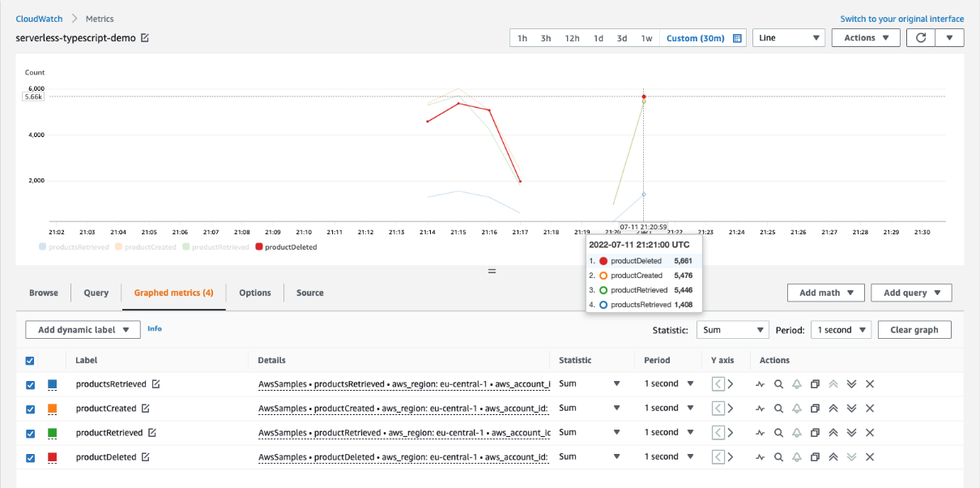
Task: Show productCreated series via graph legend
Action: pyautogui.click(x=147, y=247)
